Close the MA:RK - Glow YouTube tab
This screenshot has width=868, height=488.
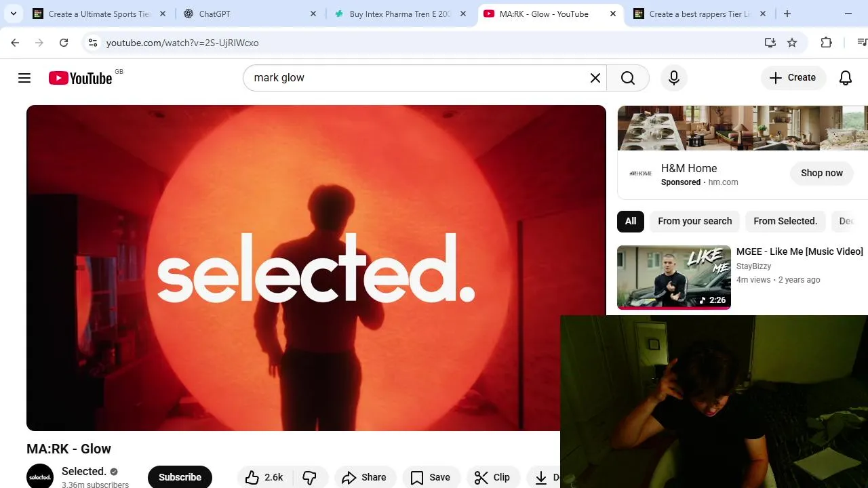[613, 14]
